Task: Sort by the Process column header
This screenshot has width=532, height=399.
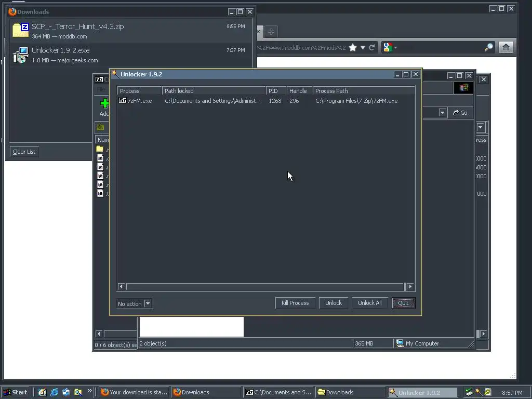Action: 139,91
